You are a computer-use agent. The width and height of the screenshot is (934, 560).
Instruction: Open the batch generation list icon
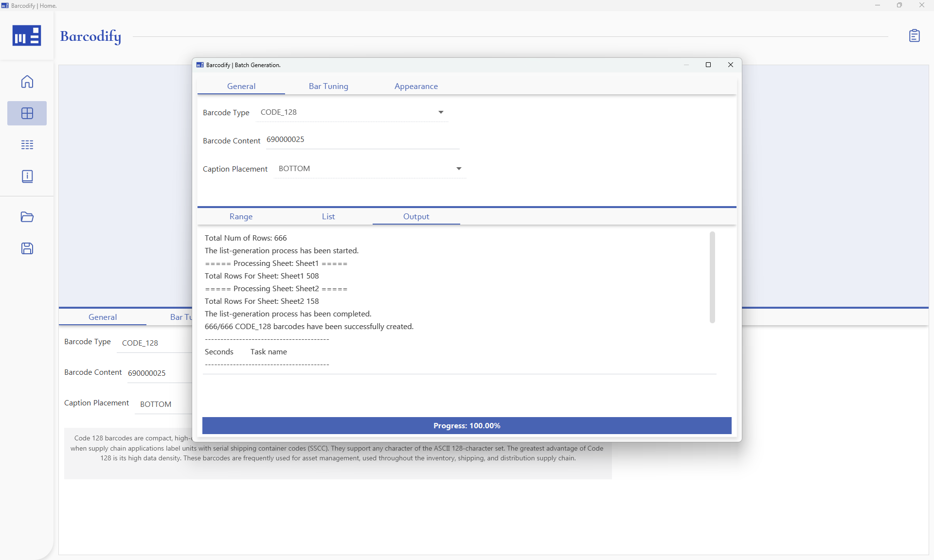tap(27, 144)
